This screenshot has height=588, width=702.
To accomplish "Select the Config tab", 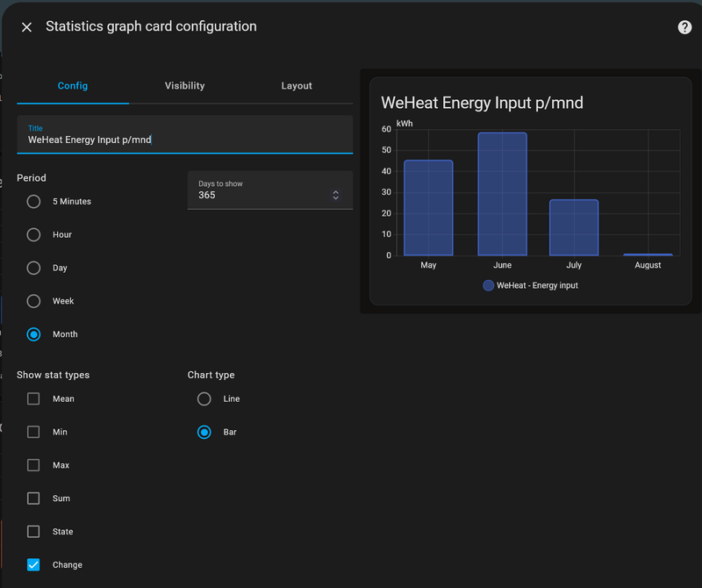I will coord(73,86).
